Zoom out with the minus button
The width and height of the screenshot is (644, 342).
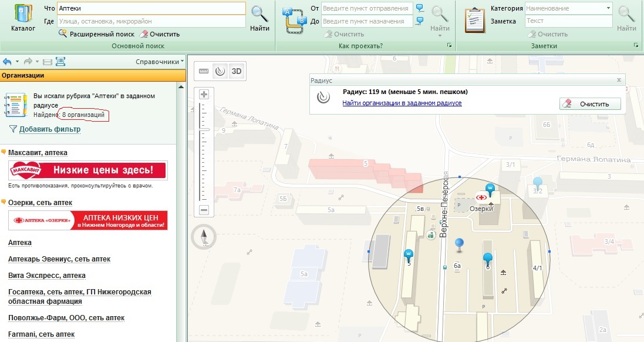click(x=204, y=210)
